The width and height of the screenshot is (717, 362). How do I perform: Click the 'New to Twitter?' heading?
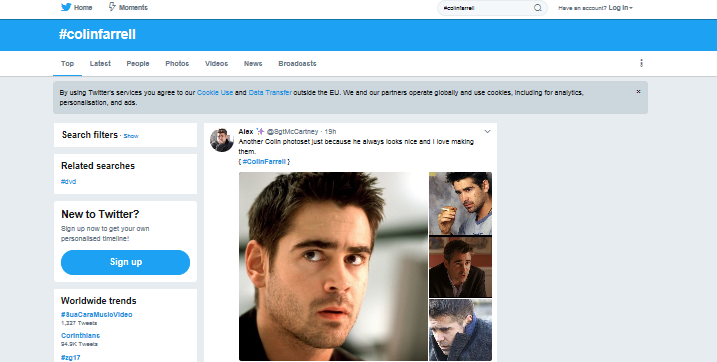click(100, 214)
